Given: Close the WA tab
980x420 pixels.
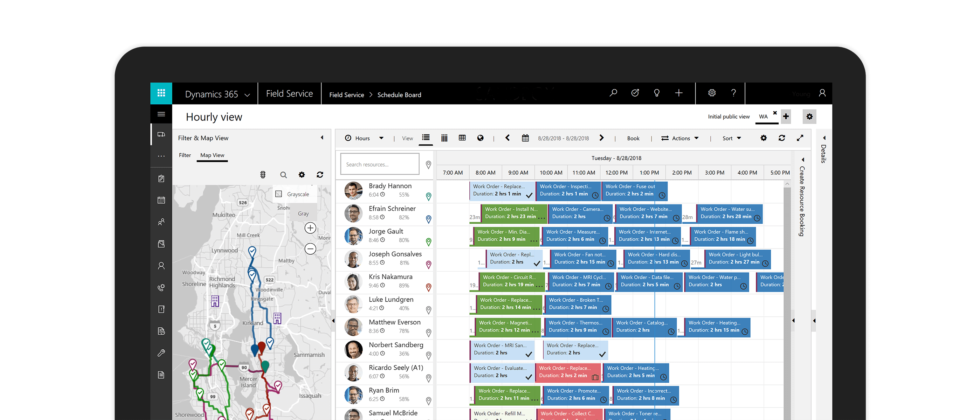Looking at the screenshot, I should [775, 113].
